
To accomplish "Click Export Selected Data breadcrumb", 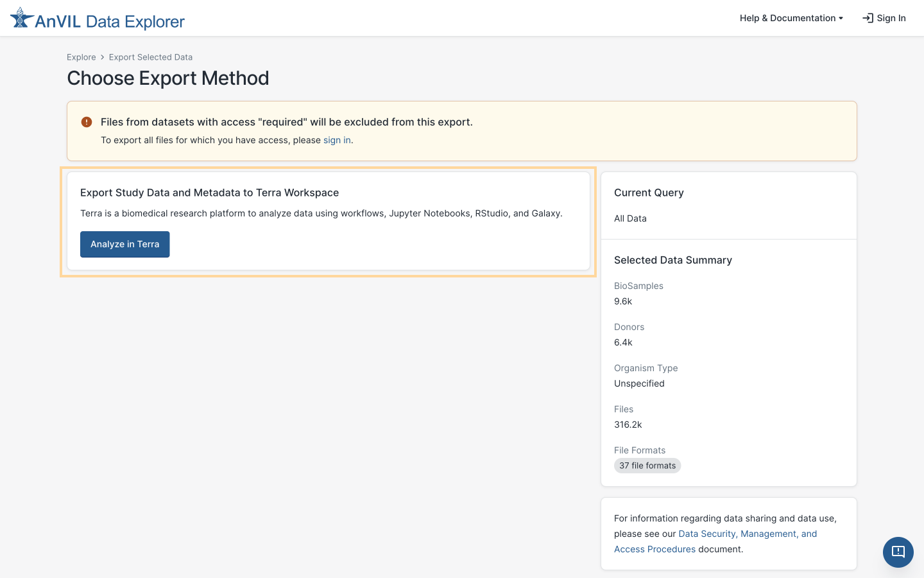I will [x=151, y=57].
